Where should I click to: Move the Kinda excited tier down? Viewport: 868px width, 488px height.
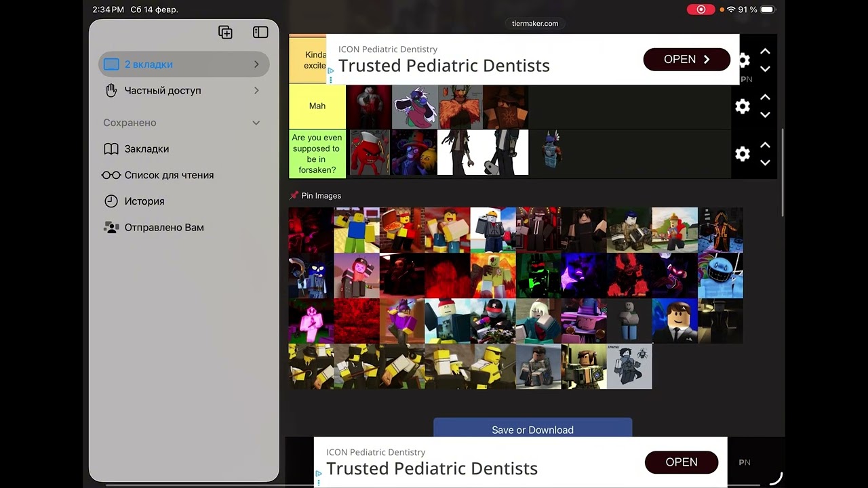point(765,69)
